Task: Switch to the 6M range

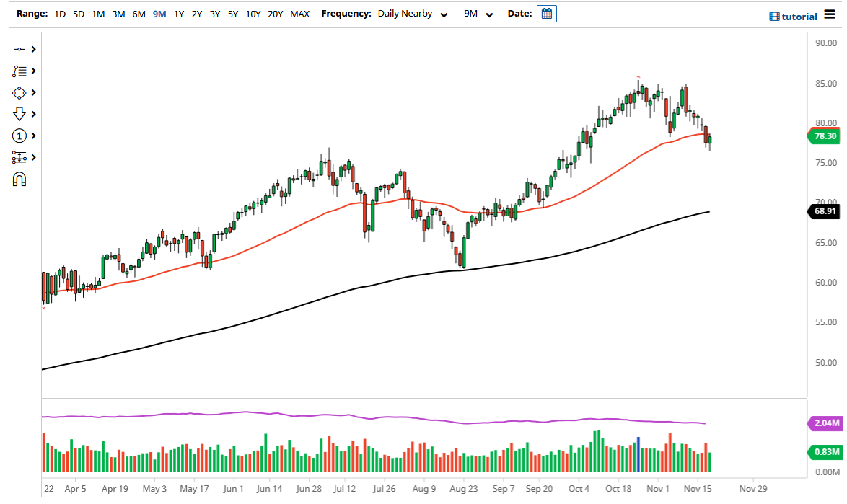Action: coord(139,13)
